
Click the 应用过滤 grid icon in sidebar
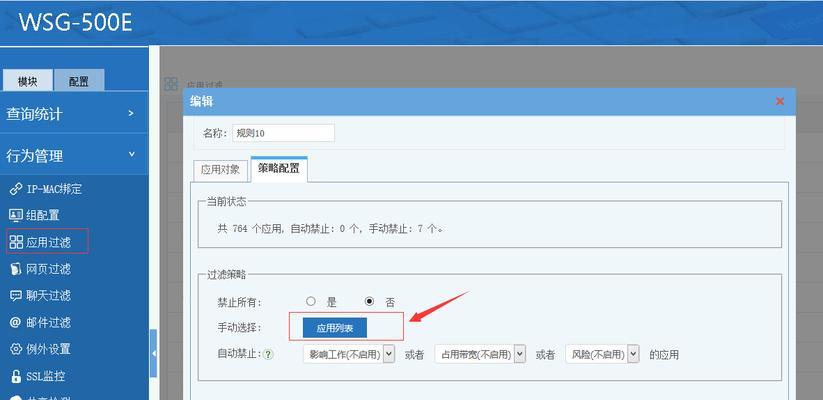pos(16,242)
